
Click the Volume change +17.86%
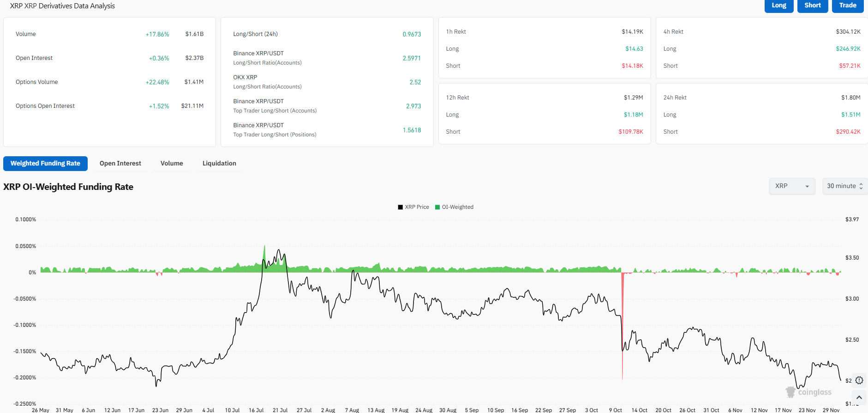coord(157,34)
